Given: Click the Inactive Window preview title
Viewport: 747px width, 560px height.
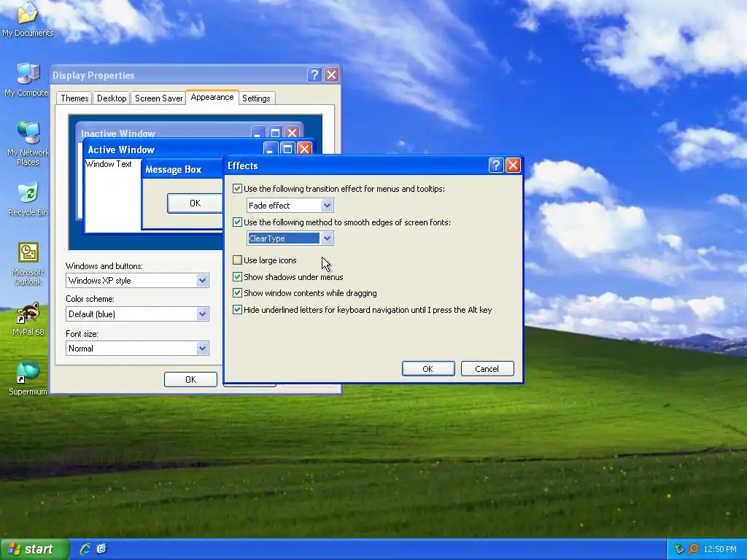Looking at the screenshot, I should [118, 133].
